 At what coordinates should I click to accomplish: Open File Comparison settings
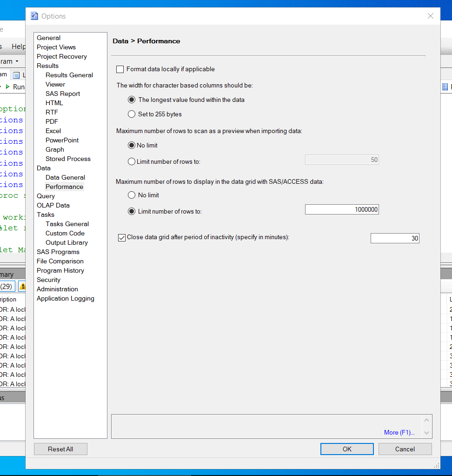[60, 261]
